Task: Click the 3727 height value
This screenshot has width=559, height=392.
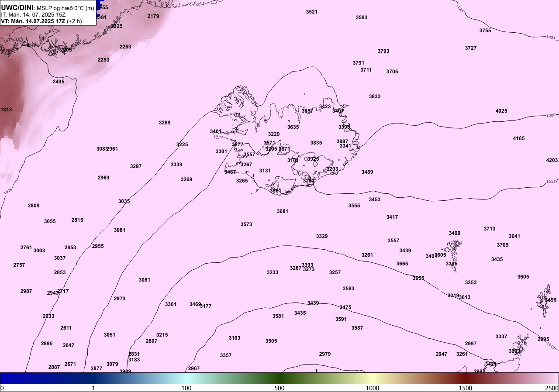Action: tap(471, 48)
